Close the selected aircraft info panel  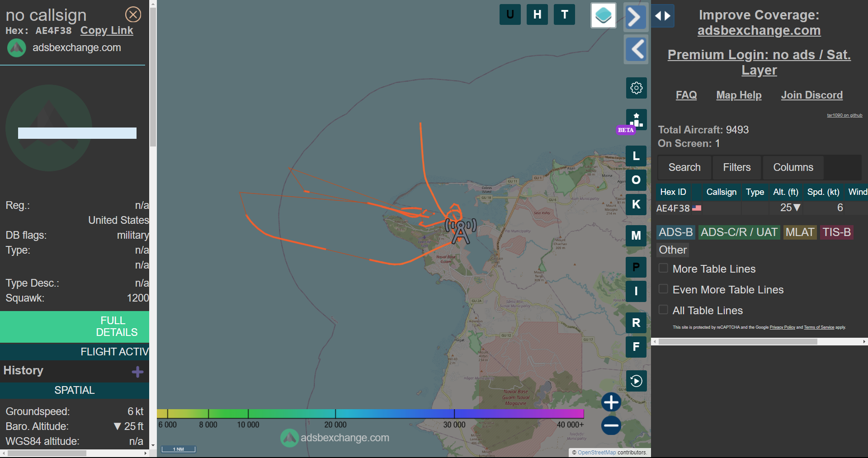tap(133, 14)
